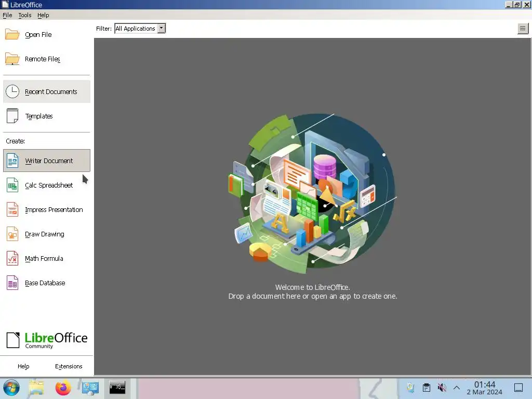Open Firefox from the taskbar
The image size is (532, 399).
(x=63, y=388)
